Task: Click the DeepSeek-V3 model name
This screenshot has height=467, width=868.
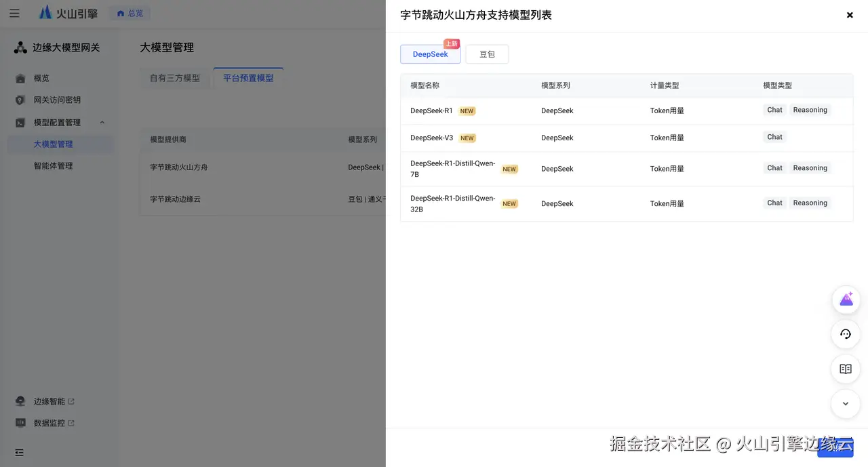Action: click(x=431, y=138)
